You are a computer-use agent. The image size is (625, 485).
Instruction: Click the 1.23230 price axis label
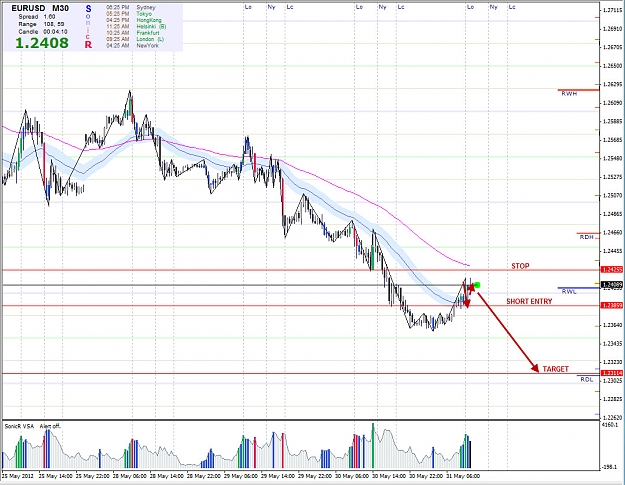(x=612, y=362)
